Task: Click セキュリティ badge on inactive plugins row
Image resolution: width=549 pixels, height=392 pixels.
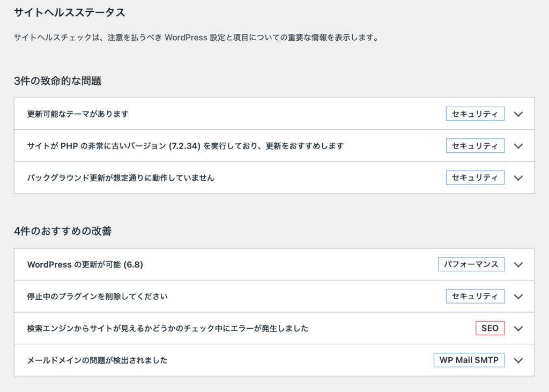Action: (475, 296)
